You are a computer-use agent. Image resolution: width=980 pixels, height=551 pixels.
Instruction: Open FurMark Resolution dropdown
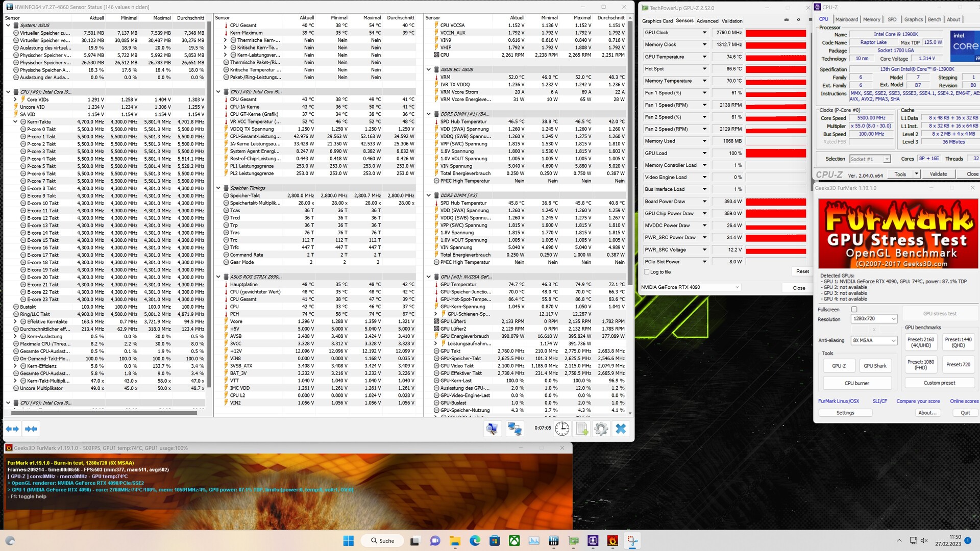(x=874, y=319)
